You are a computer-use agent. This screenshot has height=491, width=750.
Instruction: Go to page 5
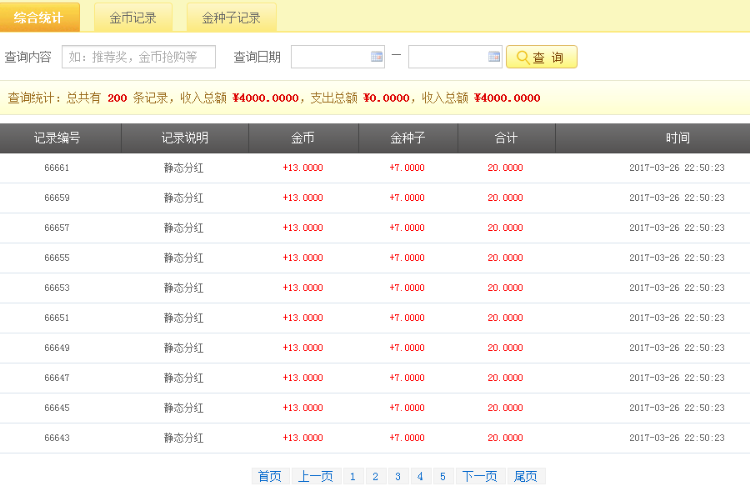click(443, 476)
